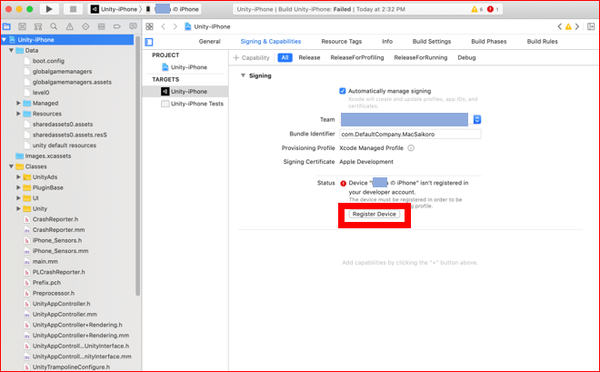Click the Stop button in toolbar
The image size is (600, 372).
(x=73, y=9)
